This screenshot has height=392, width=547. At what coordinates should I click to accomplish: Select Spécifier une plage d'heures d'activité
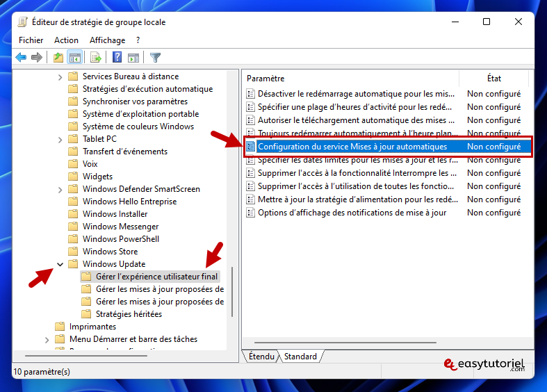tap(354, 107)
